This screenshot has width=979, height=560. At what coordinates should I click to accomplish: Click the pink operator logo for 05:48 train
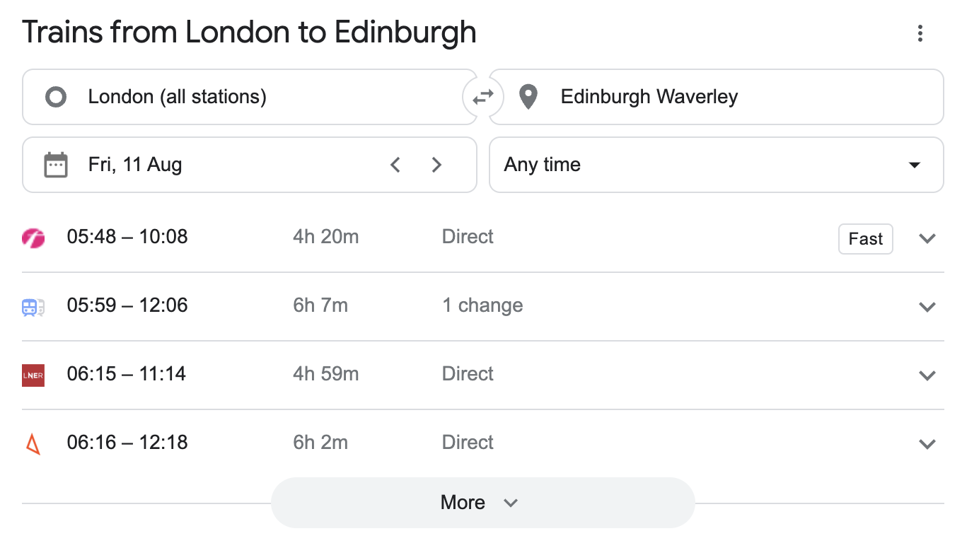click(33, 238)
